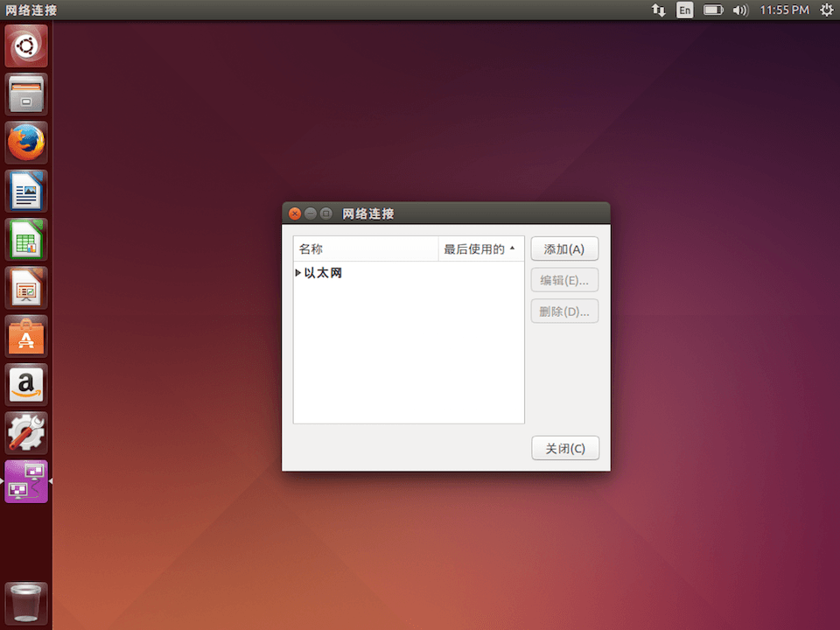Click the Ubuntu dash home button

pos(25,45)
